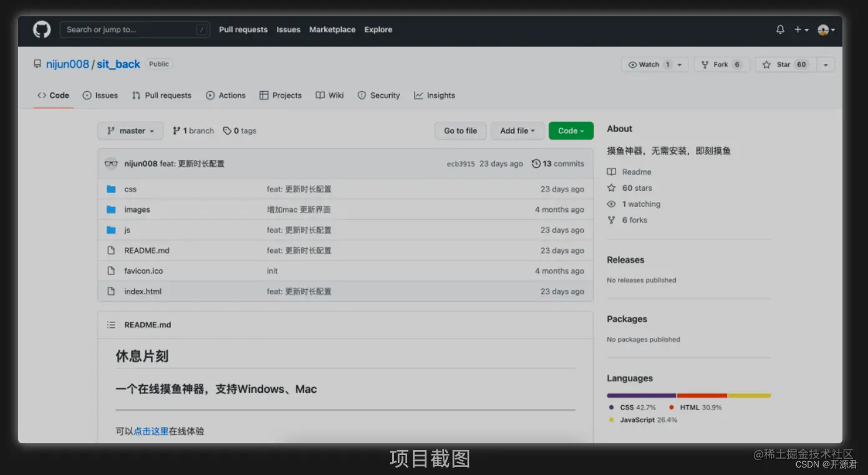
Task: Open the css folder name
Action: tap(130, 189)
